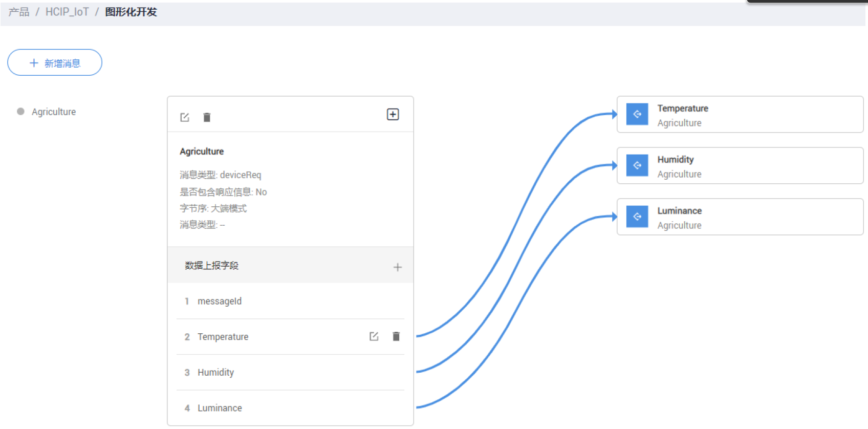Select the Humidity field row
This screenshot has height=429, width=868.
click(215, 372)
